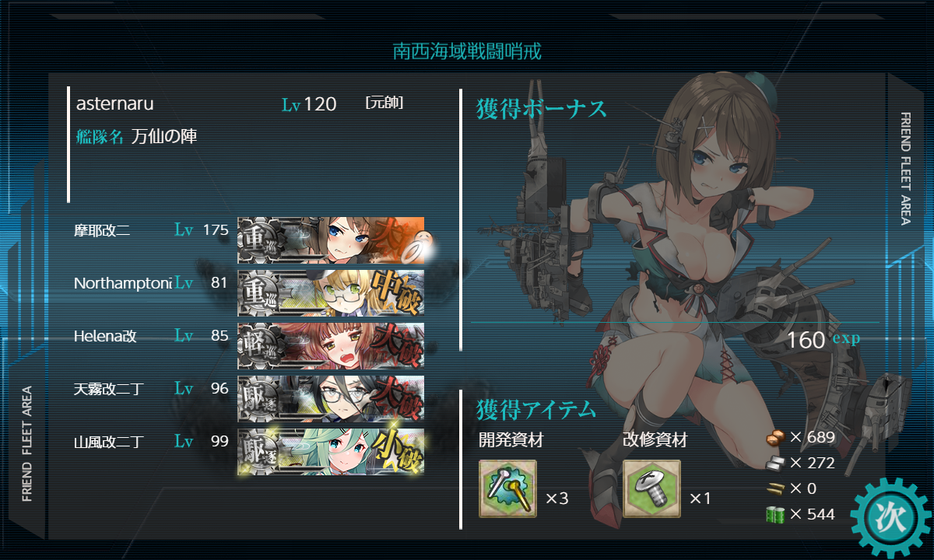Click the teal gear 次 next button
The image size is (934, 560).
coord(890,516)
